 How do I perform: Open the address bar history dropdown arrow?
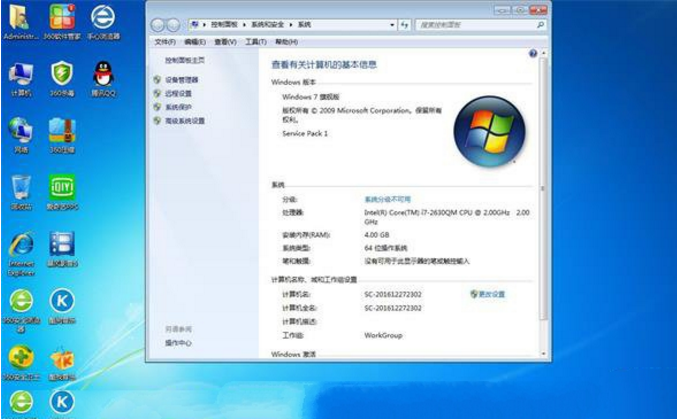point(392,25)
